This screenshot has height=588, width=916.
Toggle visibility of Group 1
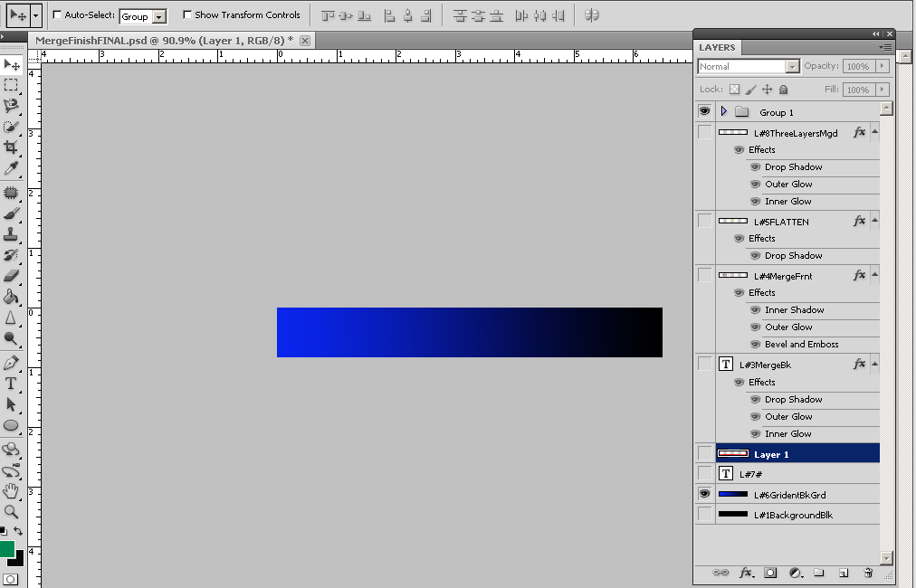click(704, 110)
